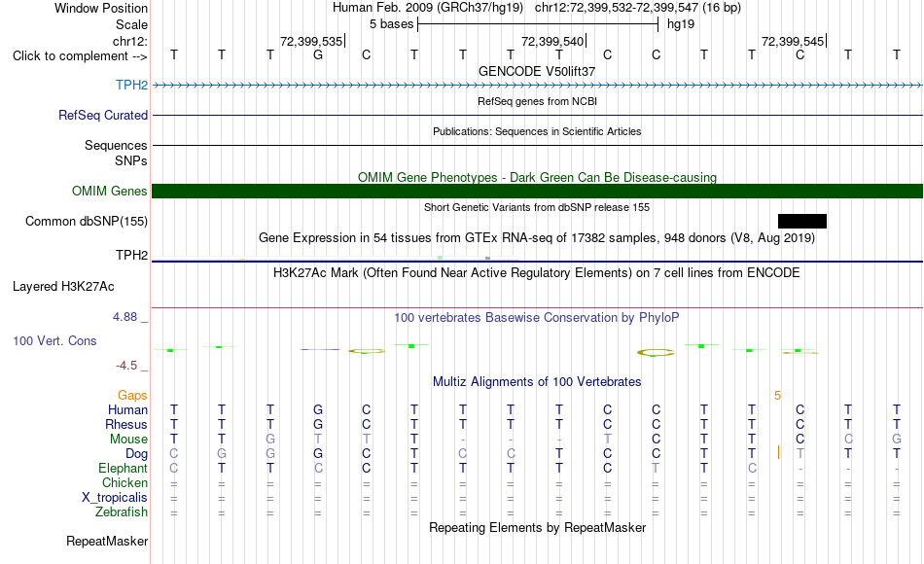
Task: Select the RepeatMasker track label
Action: click(107, 541)
